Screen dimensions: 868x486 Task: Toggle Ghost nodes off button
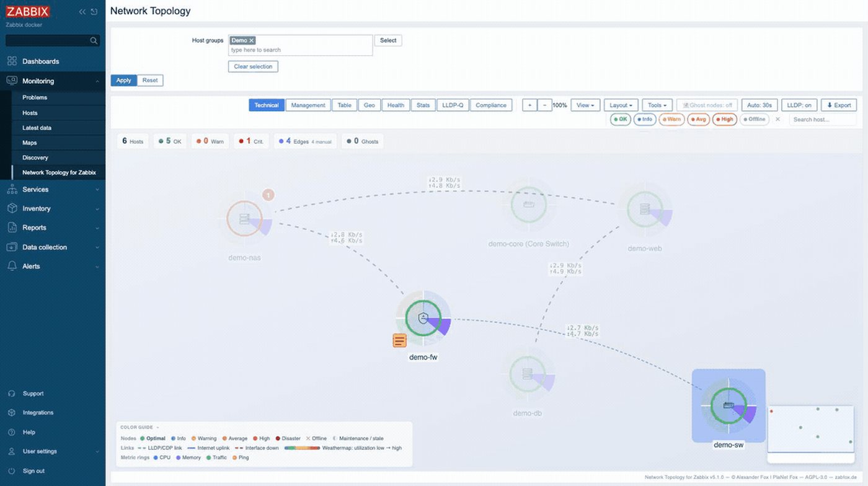(707, 105)
